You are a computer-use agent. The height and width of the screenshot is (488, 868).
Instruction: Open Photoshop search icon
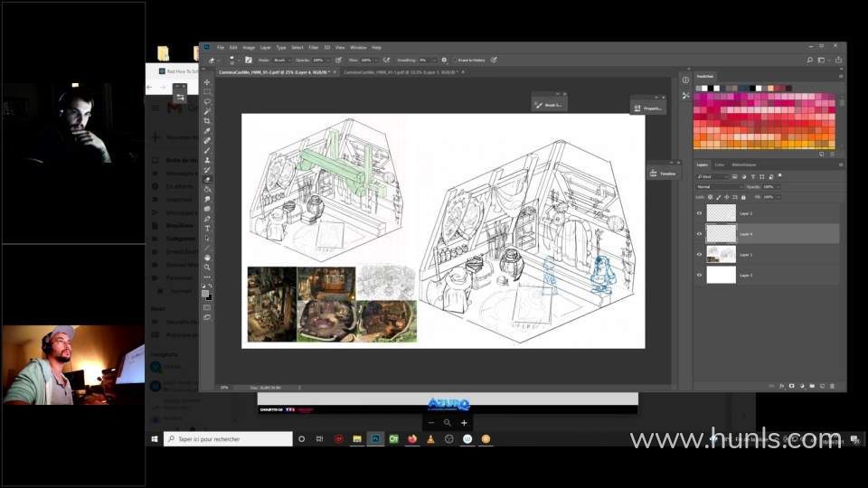tap(809, 61)
